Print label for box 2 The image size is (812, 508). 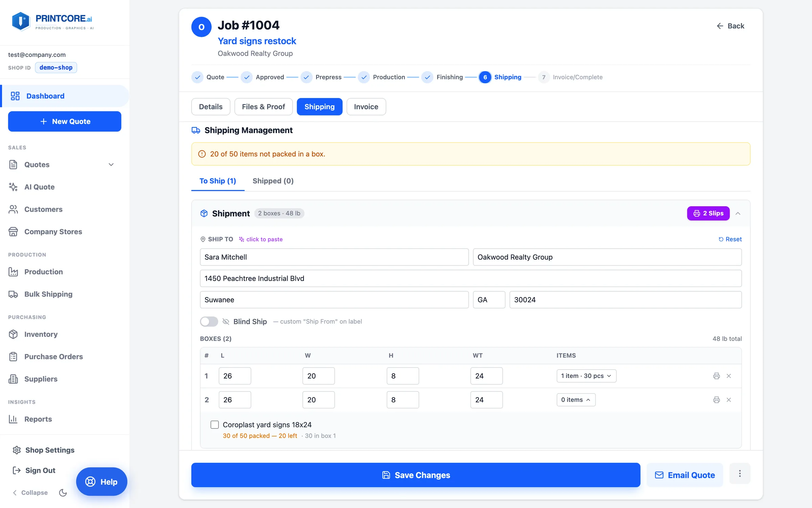click(716, 400)
